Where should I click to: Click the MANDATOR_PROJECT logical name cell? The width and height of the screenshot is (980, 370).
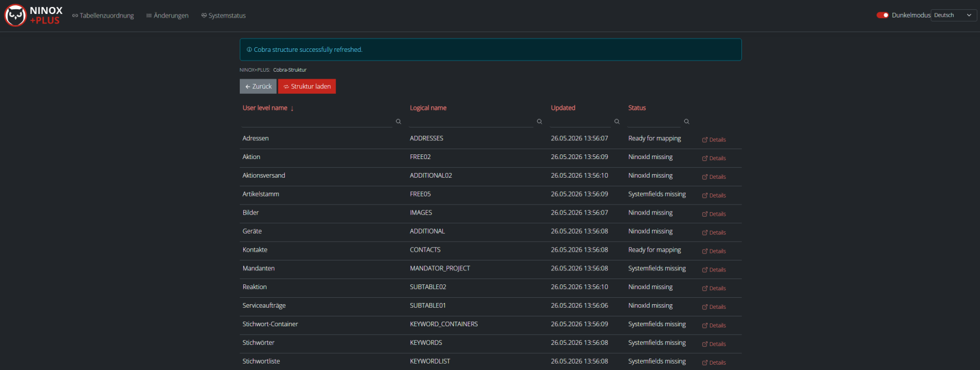(440, 269)
